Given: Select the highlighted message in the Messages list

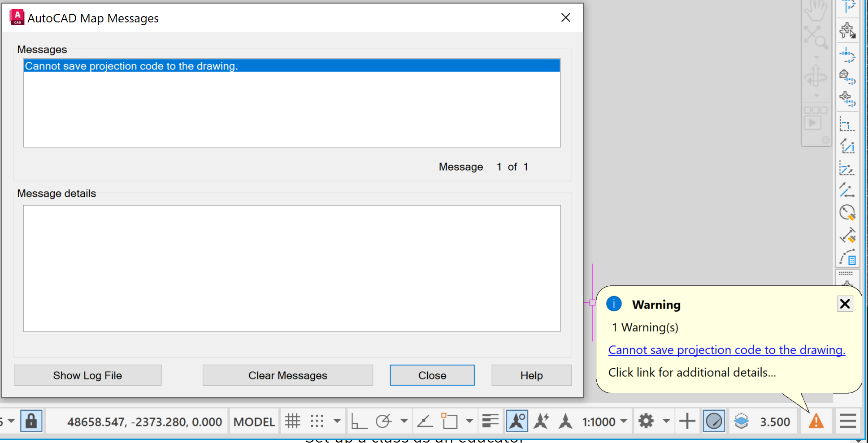Looking at the screenshot, I should pyautogui.click(x=132, y=66).
